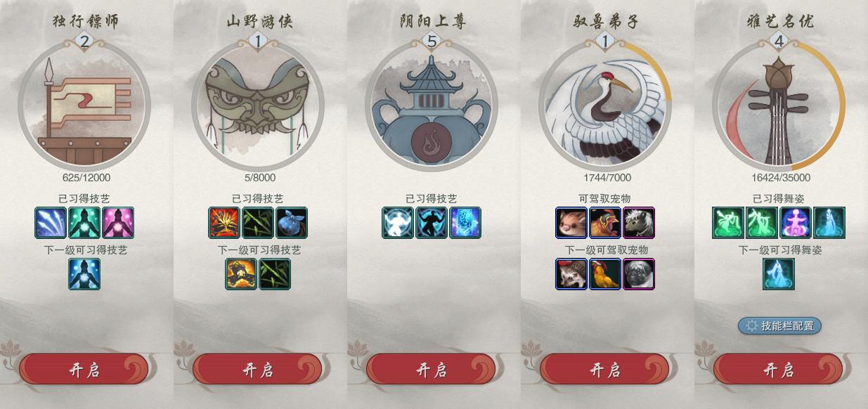
Task: Click 开启 button for 独行镖师
Action: pos(84,370)
